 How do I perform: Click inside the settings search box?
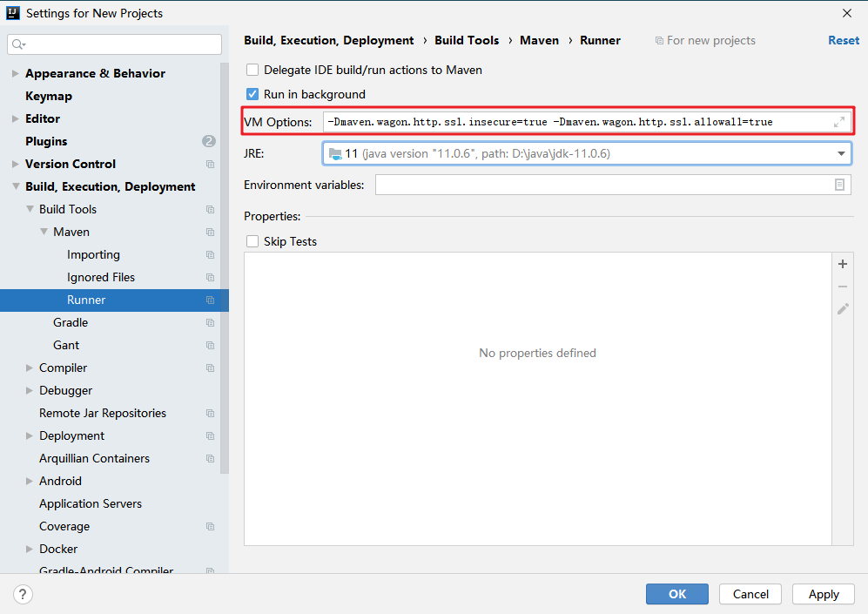coord(113,43)
